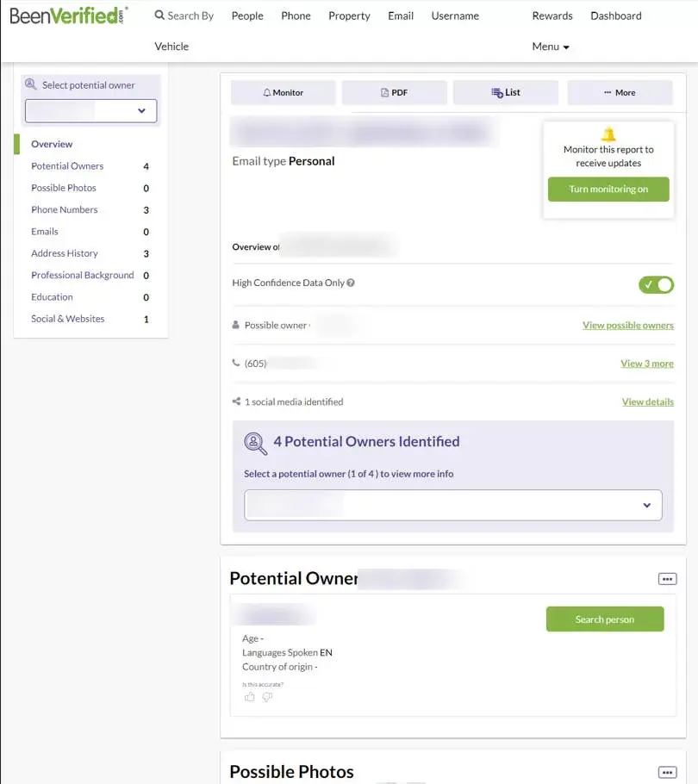Expand the Menu dropdown in header
The height and width of the screenshot is (784, 698).
click(x=551, y=47)
